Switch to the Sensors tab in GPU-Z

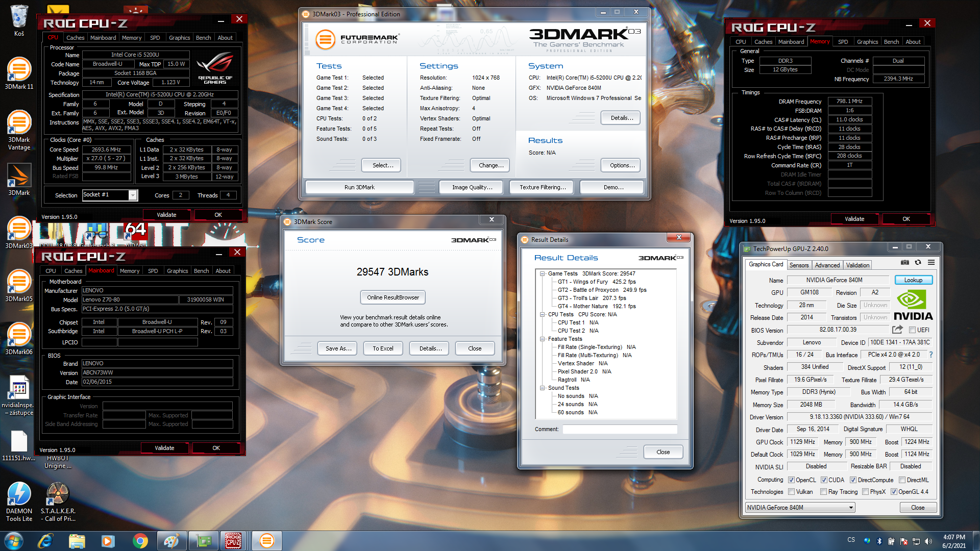click(x=799, y=265)
